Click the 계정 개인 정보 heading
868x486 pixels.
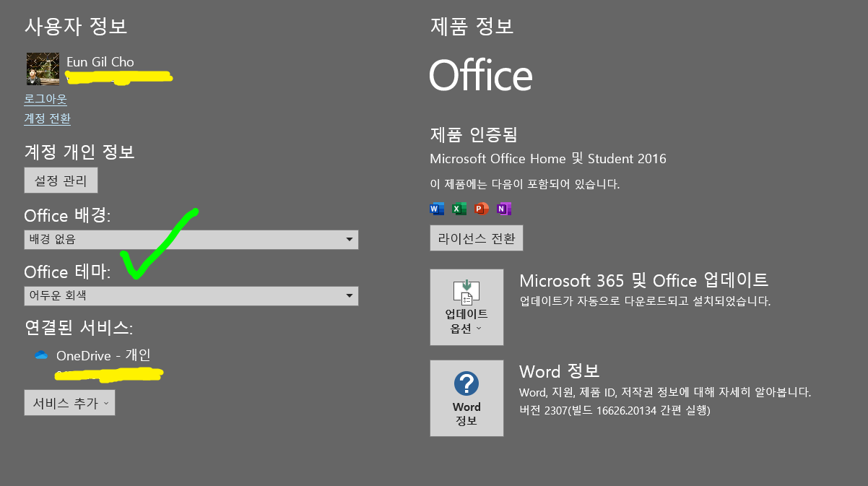tap(79, 152)
